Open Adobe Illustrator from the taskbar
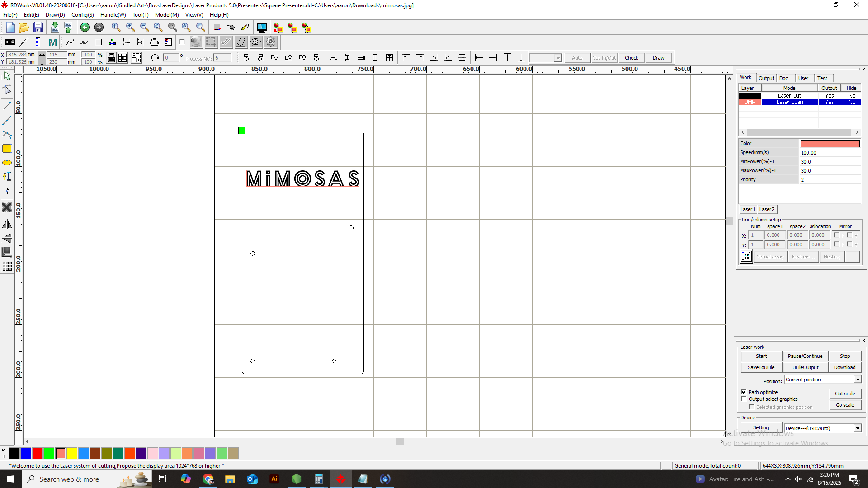This screenshot has height=488, width=868. 274,479
